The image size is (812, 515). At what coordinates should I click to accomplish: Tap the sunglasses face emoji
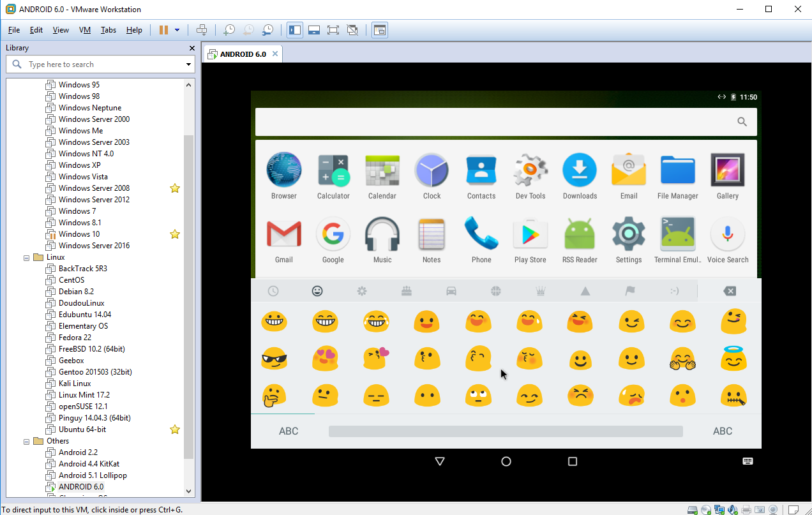pos(274,359)
